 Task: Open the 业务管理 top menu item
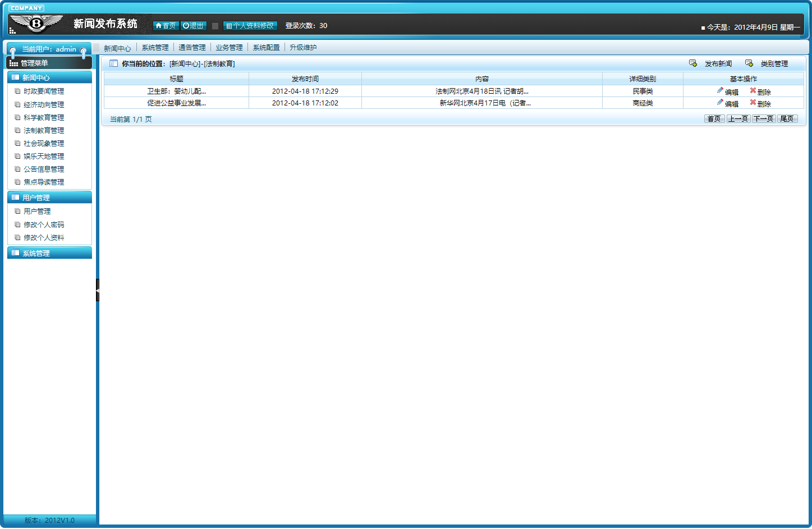229,48
